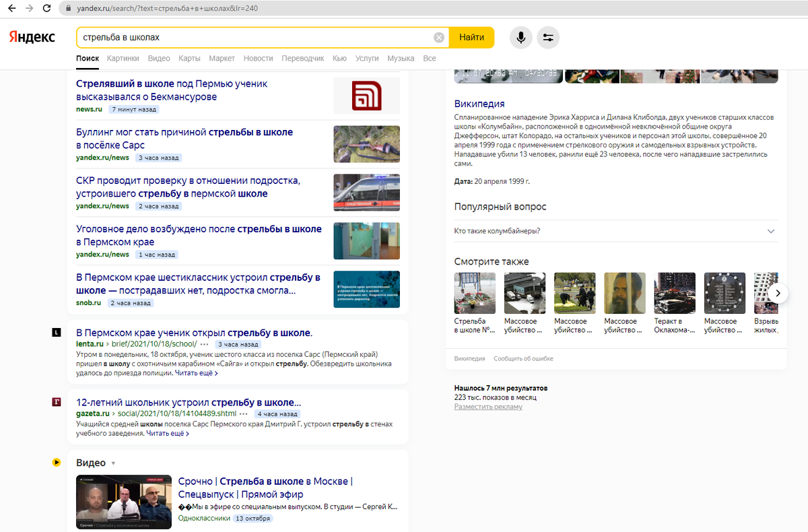Expand Читать ещё in lenta.ru snippet
Viewport: 808px width, 532px height.
[196, 372]
